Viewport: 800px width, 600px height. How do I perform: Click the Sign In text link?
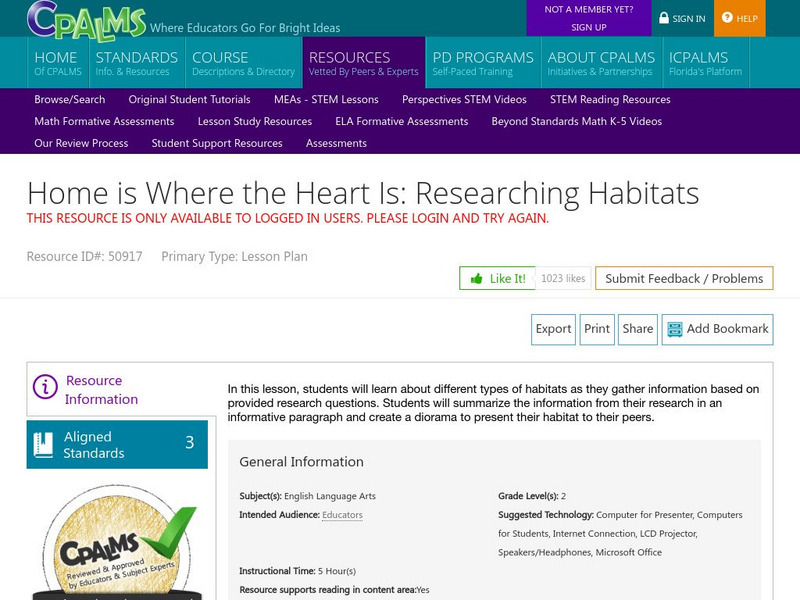pyautogui.click(x=689, y=19)
